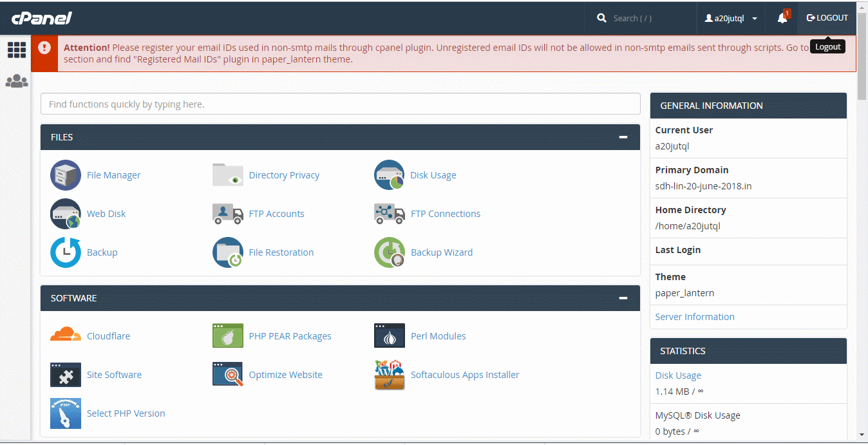Open the Disk Usage icon
The height and width of the screenshot is (445, 868).
pyautogui.click(x=390, y=175)
